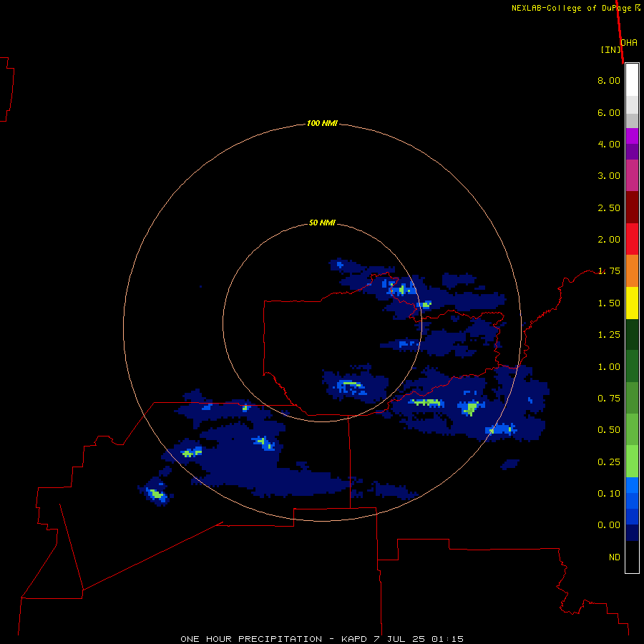
Task: Click the '1.50' legend value
Action: pos(609,303)
